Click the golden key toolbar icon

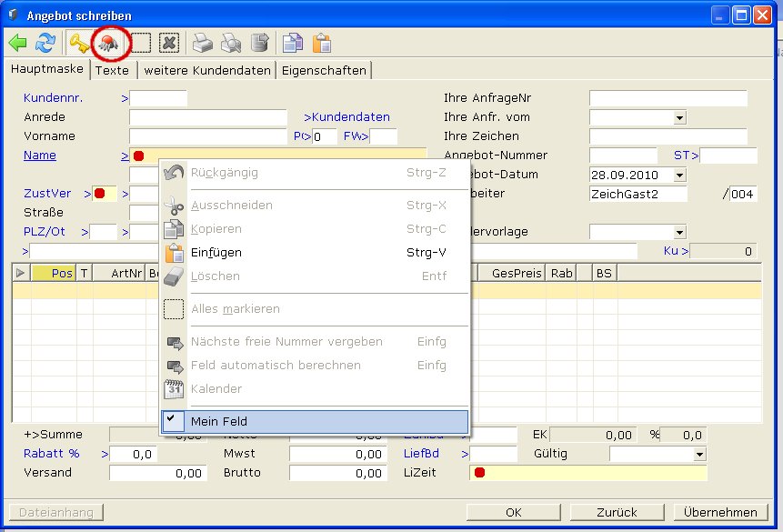(x=79, y=43)
